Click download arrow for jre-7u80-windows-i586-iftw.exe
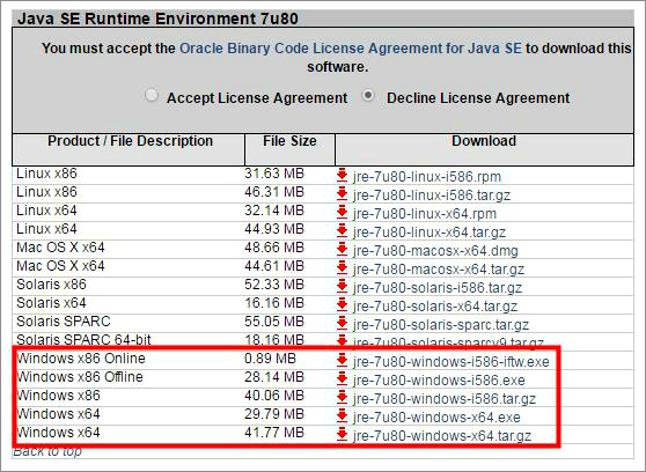Image resolution: width=646 pixels, height=472 pixels. click(342, 361)
